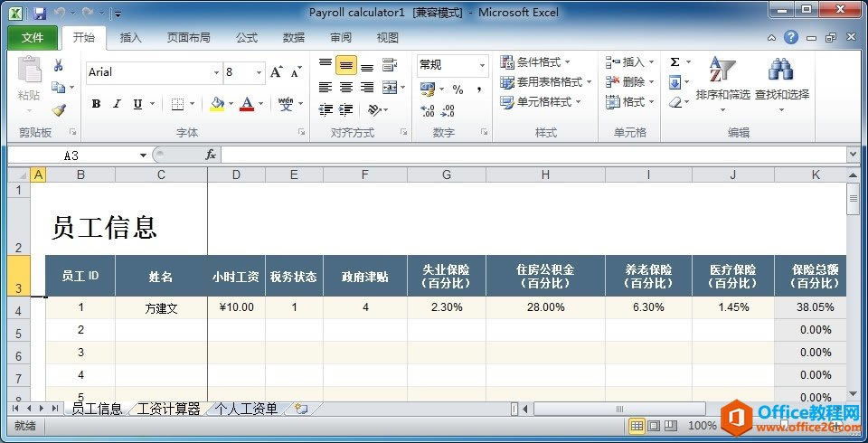The height and width of the screenshot is (443, 868).
Task: Open the 常规 number format dropdown
Action: (x=482, y=65)
